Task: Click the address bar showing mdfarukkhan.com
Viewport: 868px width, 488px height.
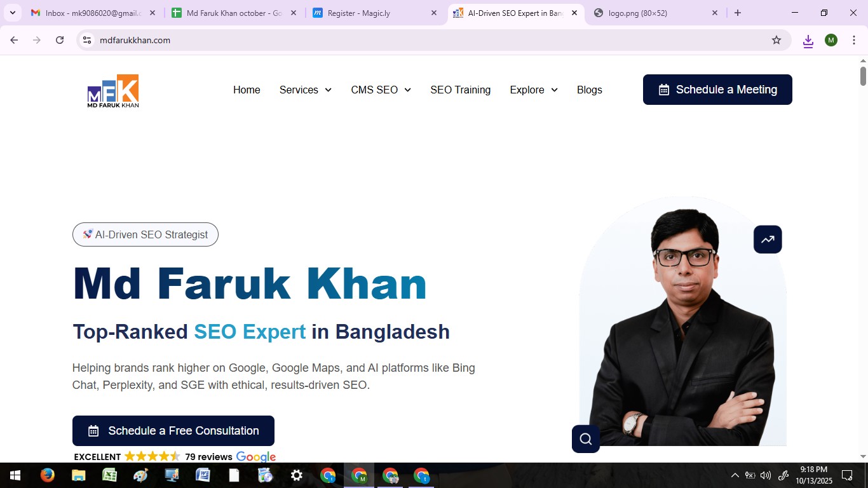Action: [381, 40]
